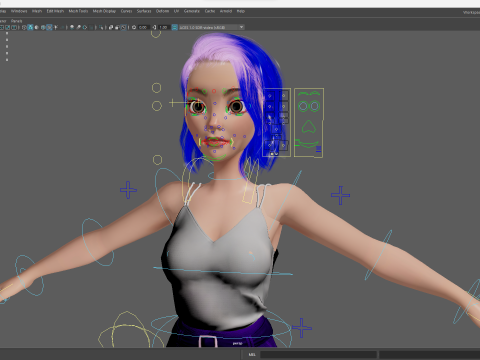Select the green chin curve control
This screenshot has width=480, height=360.
click(x=215, y=158)
